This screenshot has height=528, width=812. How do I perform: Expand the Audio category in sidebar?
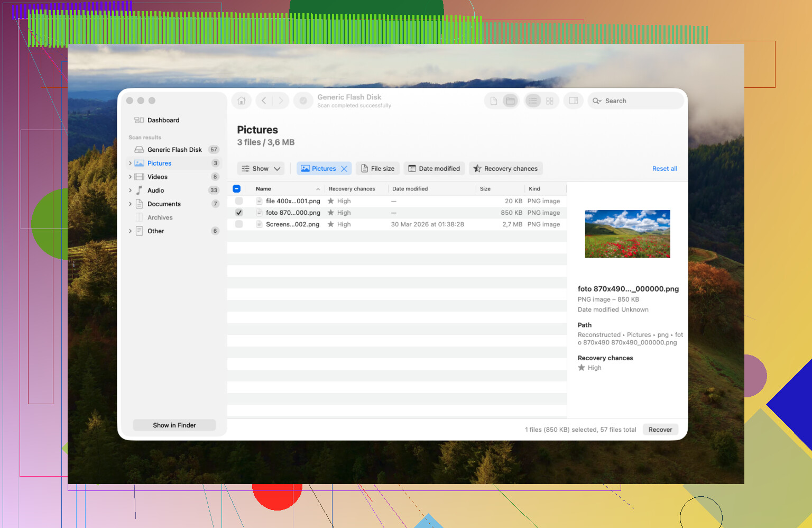click(x=130, y=190)
